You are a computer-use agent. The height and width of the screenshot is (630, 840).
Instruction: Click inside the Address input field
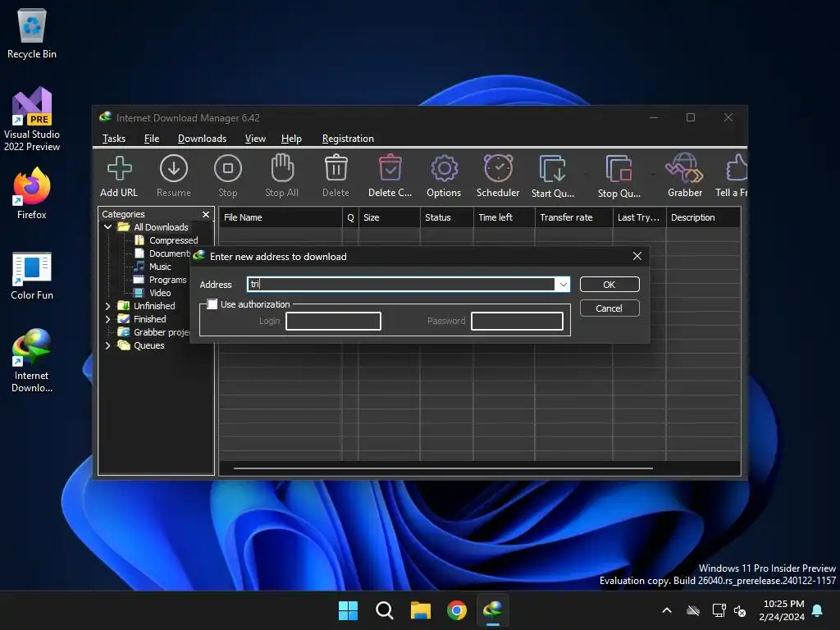tap(400, 285)
